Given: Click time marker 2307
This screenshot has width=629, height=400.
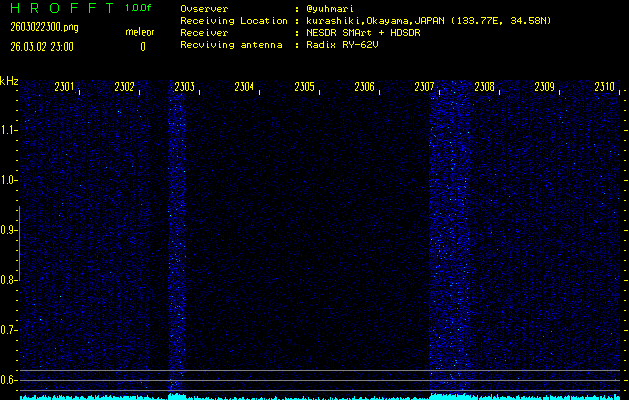Looking at the screenshot, I should [424, 87].
